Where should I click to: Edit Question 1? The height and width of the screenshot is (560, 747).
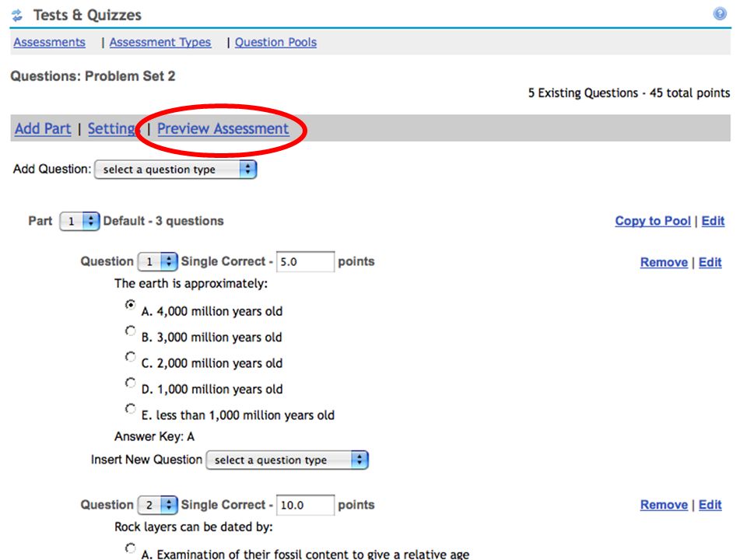point(710,262)
